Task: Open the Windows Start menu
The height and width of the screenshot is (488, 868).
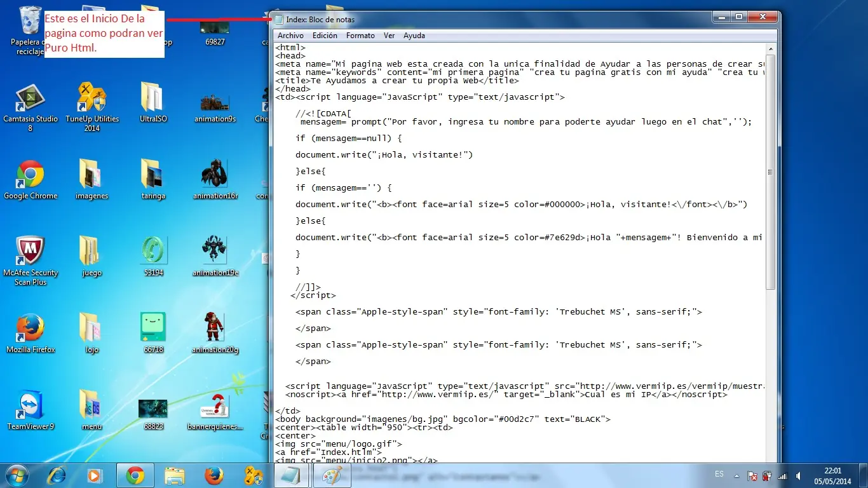Action: click(16, 475)
